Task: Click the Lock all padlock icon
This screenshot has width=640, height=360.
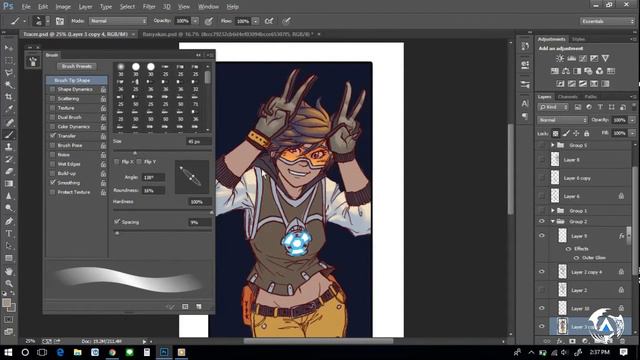Action: tap(587, 133)
